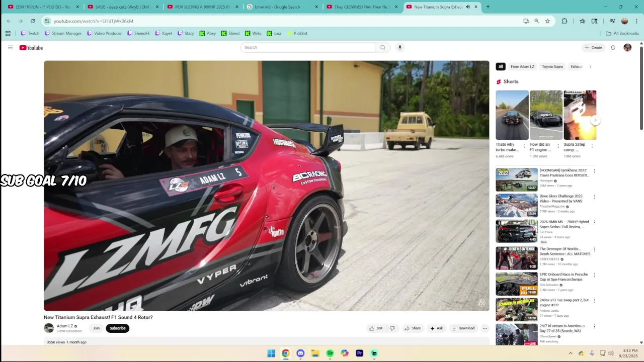Image resolution: width=644 pixels, height=362 pixels.
Task: Click the YouTube logo
Action: [x=31, y=48]
